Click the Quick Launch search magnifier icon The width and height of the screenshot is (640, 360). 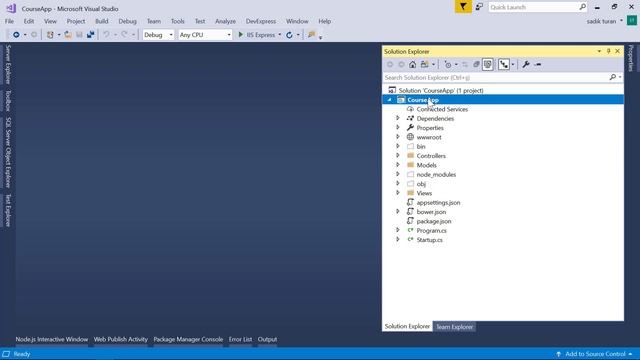tap(582, 7)
